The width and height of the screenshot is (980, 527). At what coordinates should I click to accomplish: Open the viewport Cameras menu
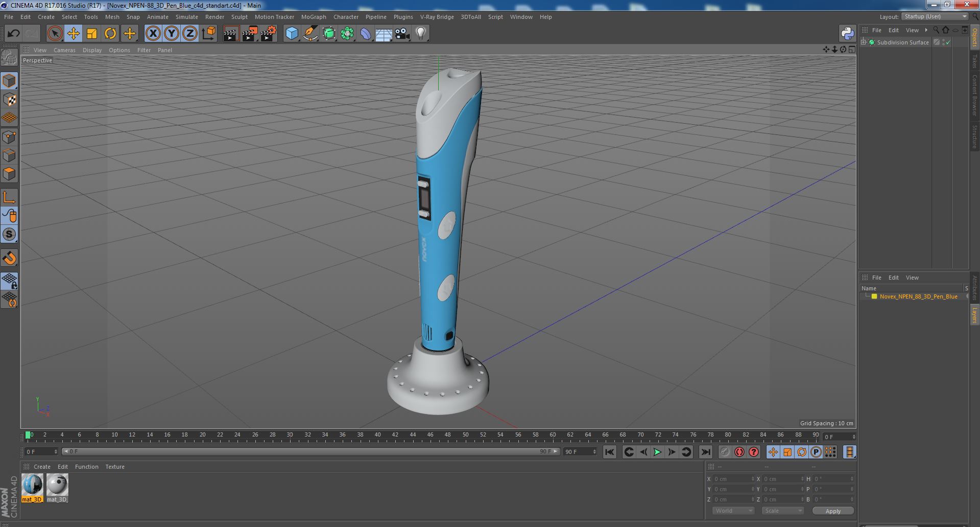[64, 50]
